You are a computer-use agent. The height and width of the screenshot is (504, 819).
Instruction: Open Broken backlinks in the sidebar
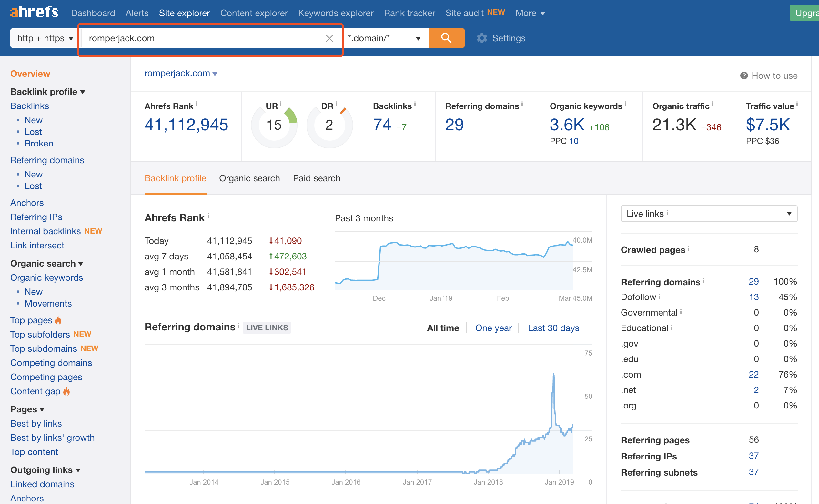click(39, 143)
